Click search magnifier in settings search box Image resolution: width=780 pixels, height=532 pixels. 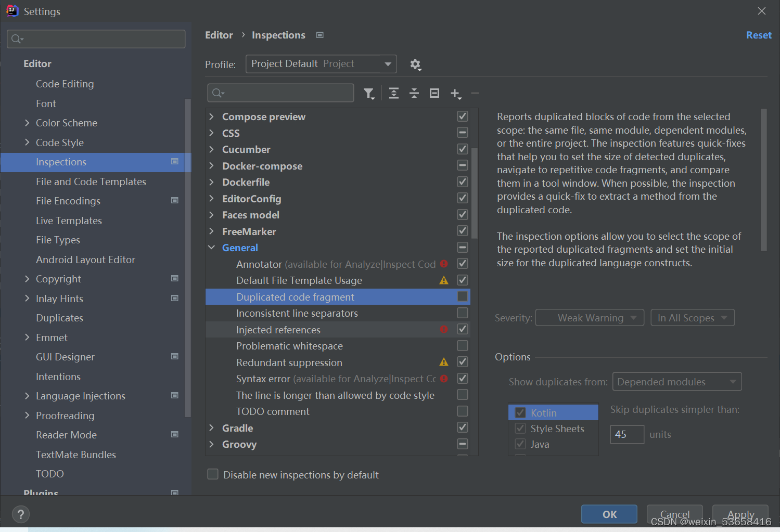click(x=17, y=39)
